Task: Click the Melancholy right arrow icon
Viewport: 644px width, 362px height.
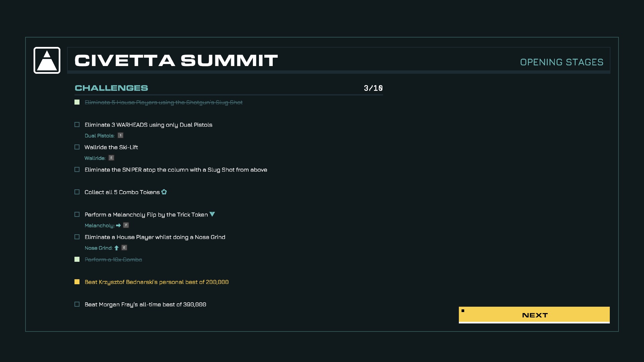Action: point(118,226)
